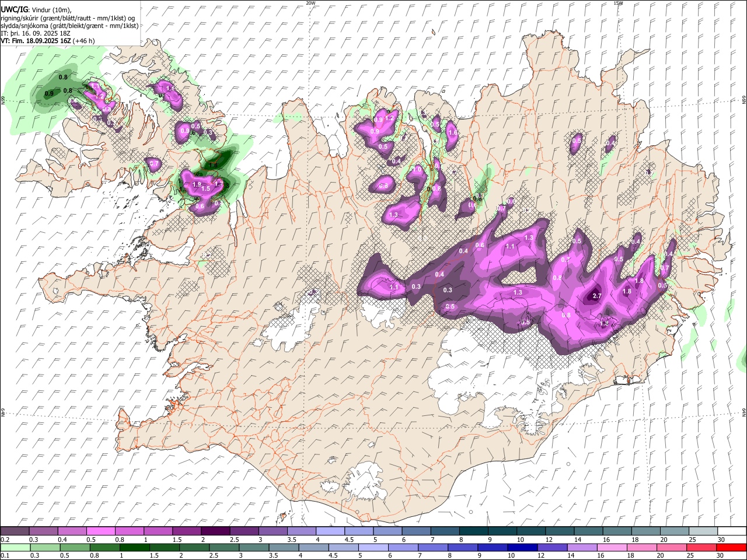
Task: Click the 0.2 label on the snow scale
Action: coord(5,540)
